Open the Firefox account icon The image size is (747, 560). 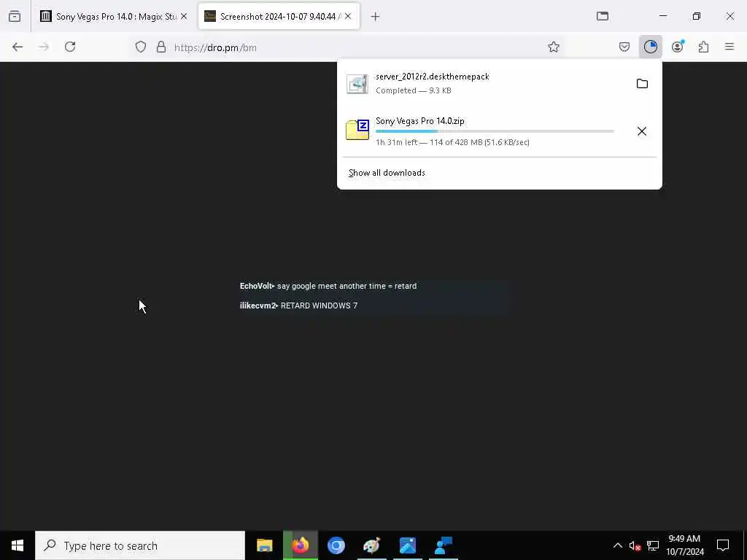tap(678, 47)
